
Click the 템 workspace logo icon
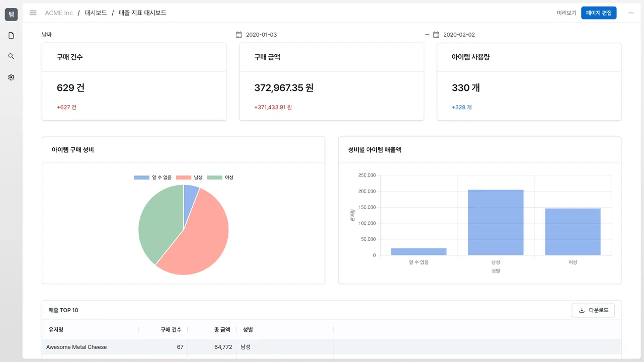(11, 14)
